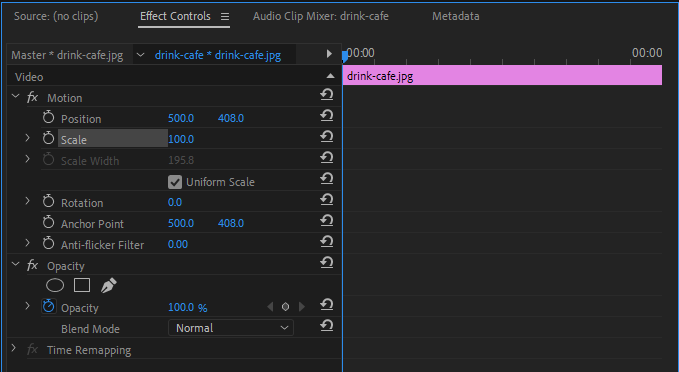
Task: Go to previous Opacity keyframe
Action: (x=270, y=307)
